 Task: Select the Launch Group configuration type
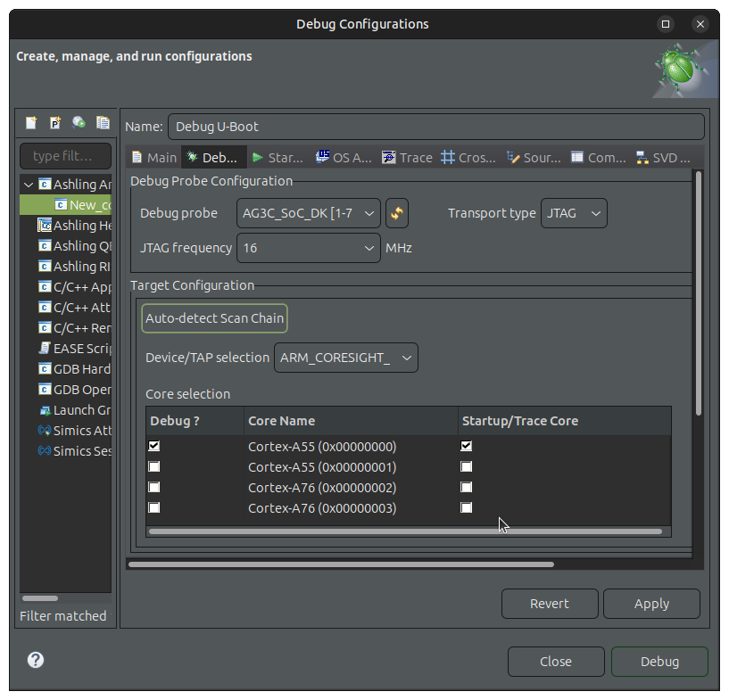pos(75,410)
